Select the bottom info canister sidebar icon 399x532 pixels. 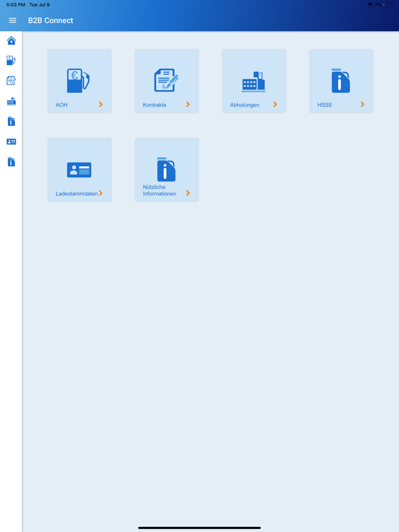[x=11, y=162]
